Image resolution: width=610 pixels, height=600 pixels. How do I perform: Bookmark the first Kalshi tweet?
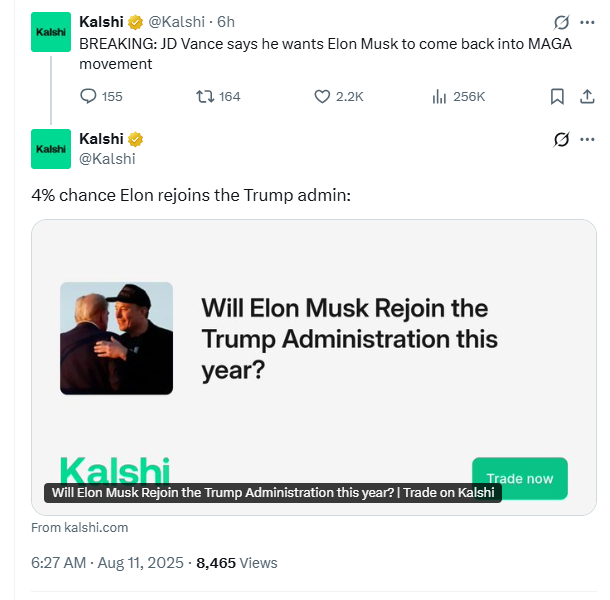[x=557, y=96]
